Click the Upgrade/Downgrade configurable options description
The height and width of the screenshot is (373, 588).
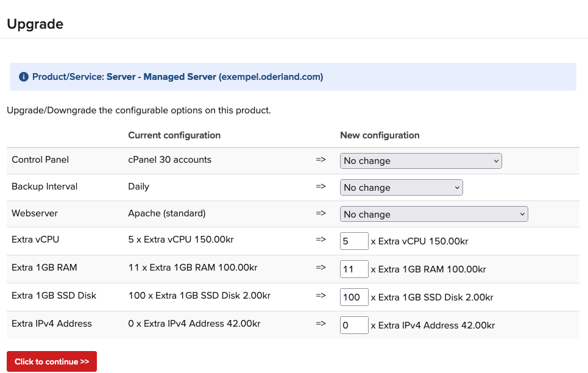(x=138, y=111)
